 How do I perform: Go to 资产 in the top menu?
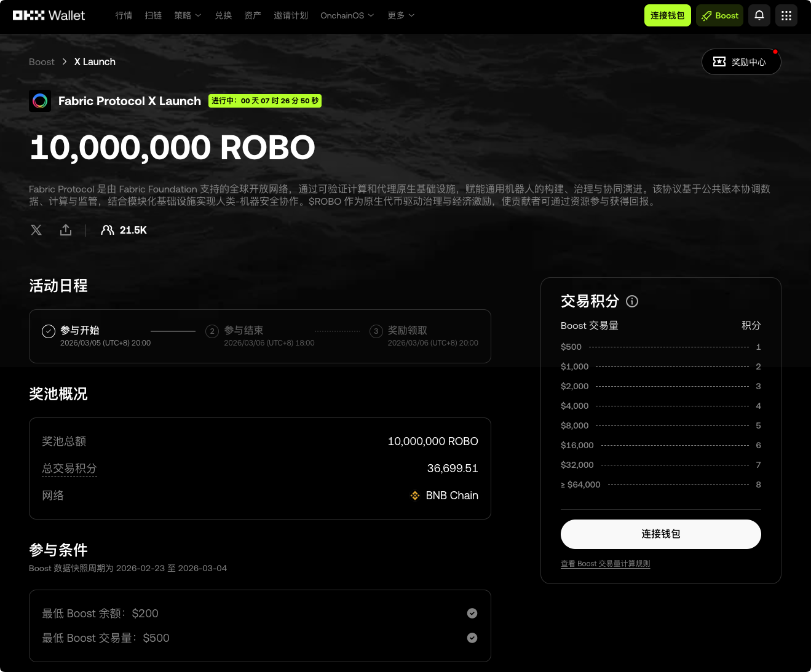tap(252, 15)
